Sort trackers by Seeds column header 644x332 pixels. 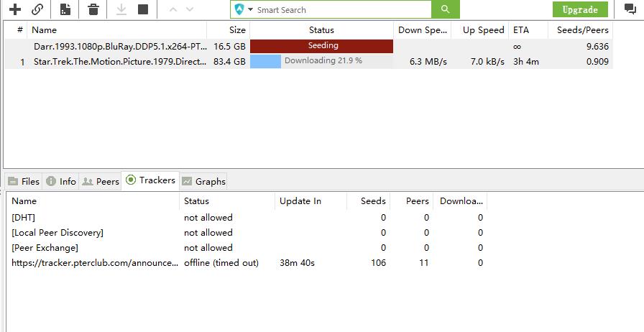coord(369,201)
